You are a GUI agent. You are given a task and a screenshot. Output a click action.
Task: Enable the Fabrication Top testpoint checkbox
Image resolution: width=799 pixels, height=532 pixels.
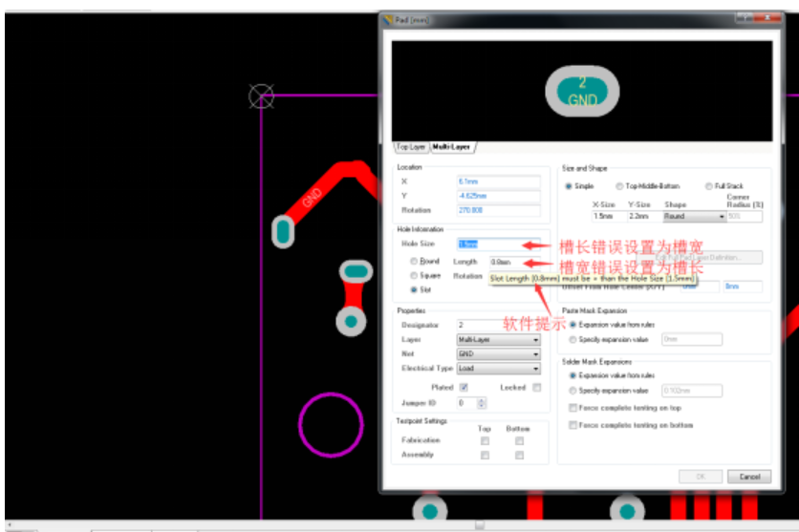485,441
